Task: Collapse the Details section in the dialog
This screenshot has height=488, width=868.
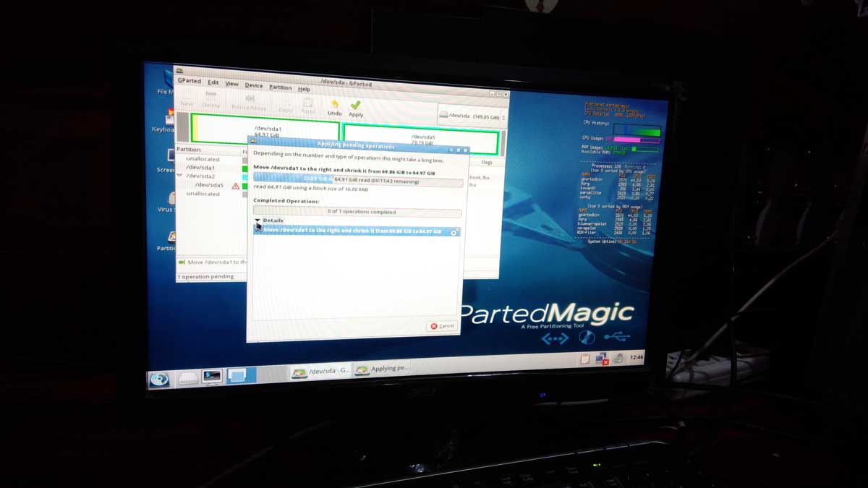Action: click(x=258, y=220)
